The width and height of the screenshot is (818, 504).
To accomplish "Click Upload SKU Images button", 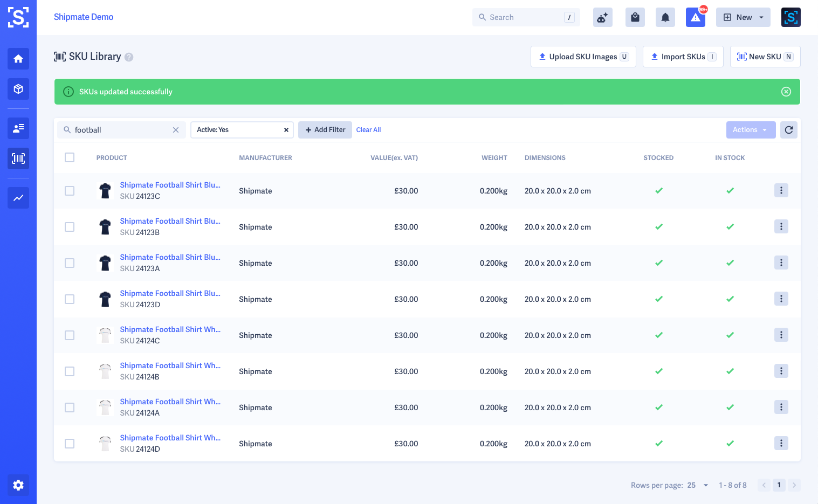I will click(583, 57).
